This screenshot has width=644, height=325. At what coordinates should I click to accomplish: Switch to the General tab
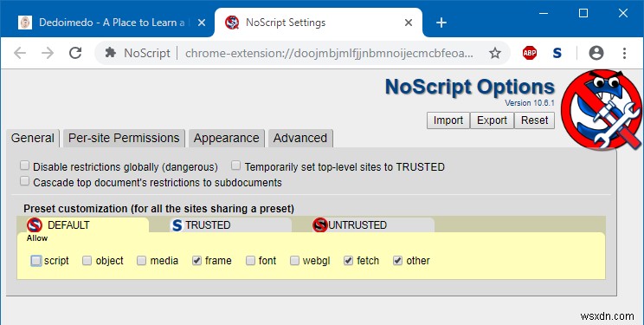coord(32,138)
